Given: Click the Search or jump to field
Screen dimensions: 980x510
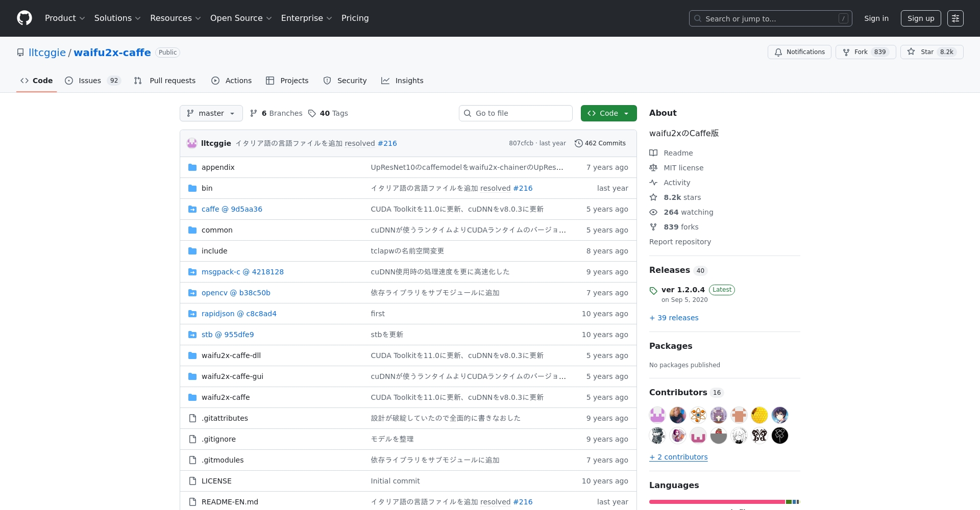Looking at the screenshot, I should pyautogui.click(x=771, y=18).
